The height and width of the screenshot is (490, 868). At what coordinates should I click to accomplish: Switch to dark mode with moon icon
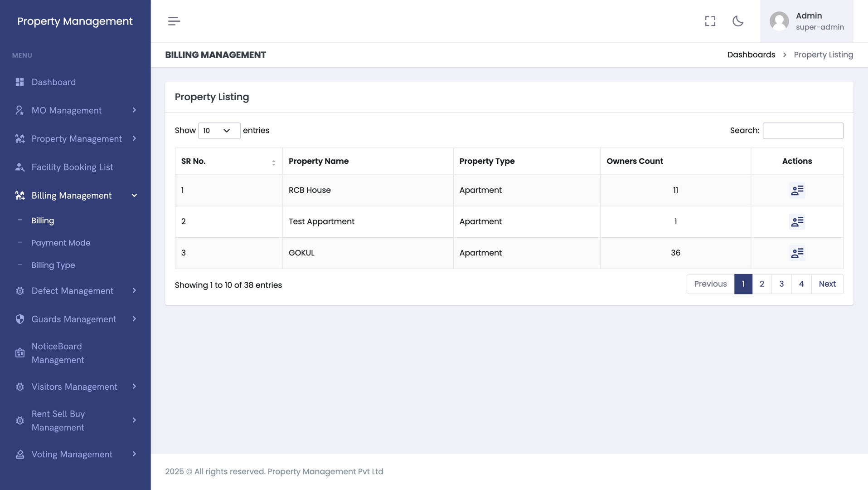point(738,21)
